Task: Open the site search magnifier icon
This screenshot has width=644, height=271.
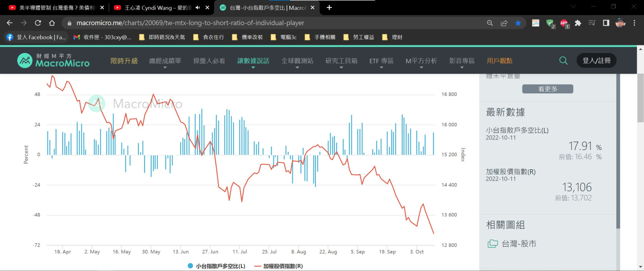Action: coord(563,61)
